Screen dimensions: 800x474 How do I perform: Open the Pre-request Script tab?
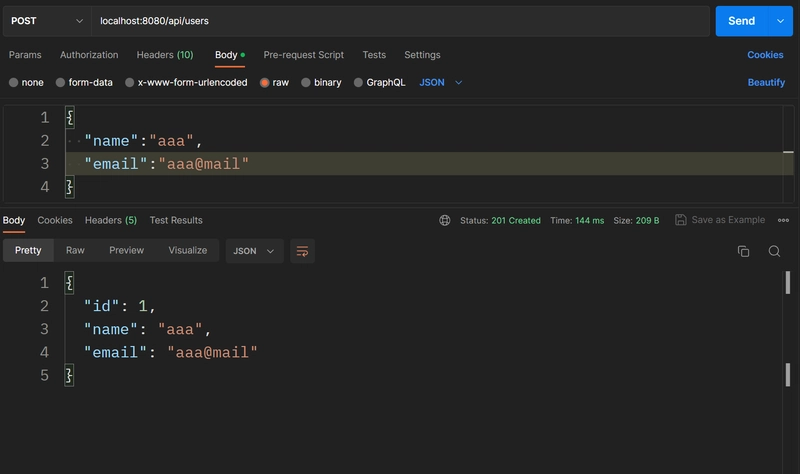[304, 55]
